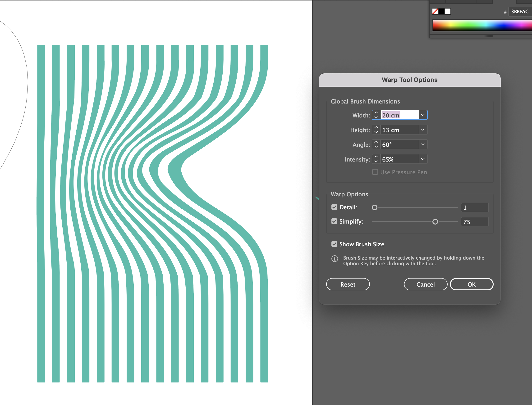The image size is (532, 405).
Task: Click the Width stepper up arrow
Action: (376, 112)
